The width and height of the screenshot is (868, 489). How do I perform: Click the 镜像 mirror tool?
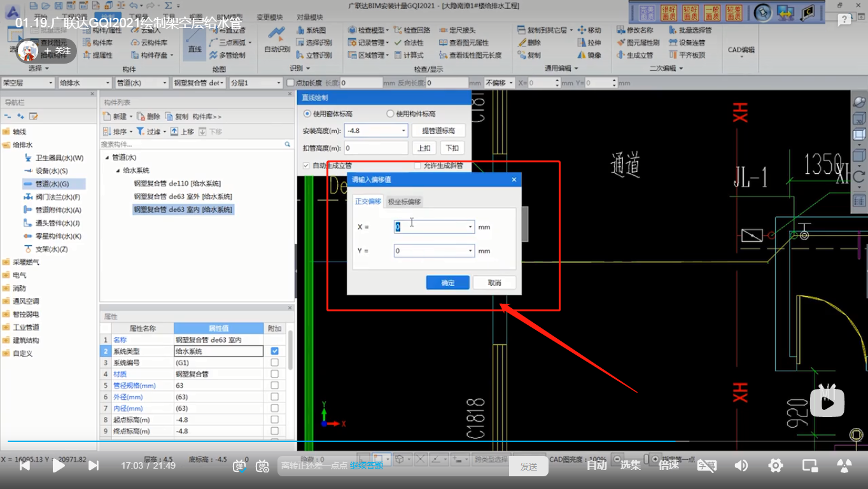589,55
